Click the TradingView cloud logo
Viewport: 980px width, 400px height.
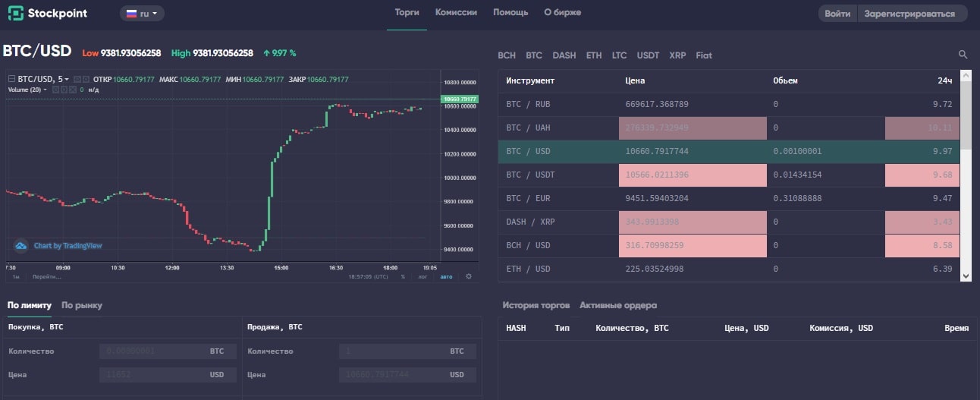21,246
